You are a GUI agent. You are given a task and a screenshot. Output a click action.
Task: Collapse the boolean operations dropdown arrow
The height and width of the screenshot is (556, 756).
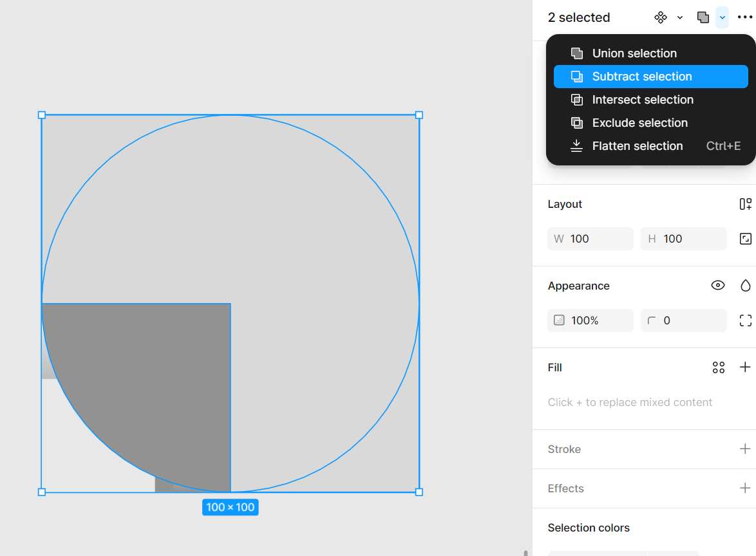pos(723,17)
